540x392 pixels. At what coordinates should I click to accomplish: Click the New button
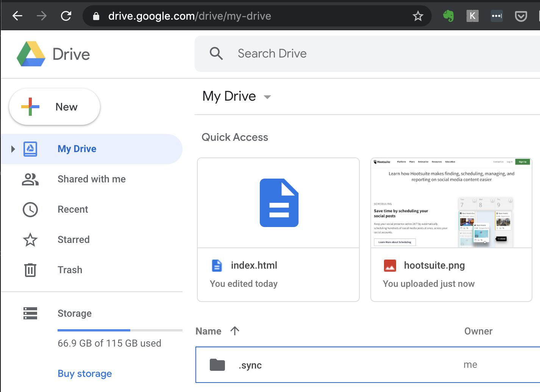pos(55,107)
